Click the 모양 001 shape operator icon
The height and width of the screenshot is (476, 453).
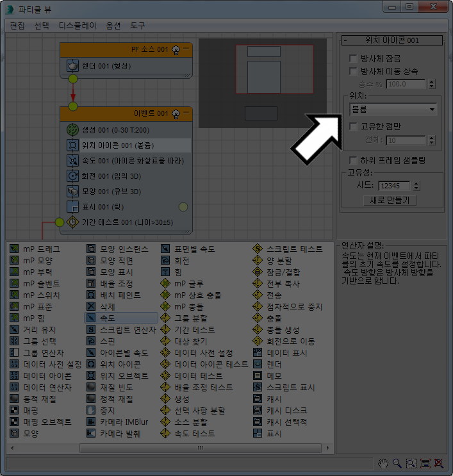coord(72,192)
